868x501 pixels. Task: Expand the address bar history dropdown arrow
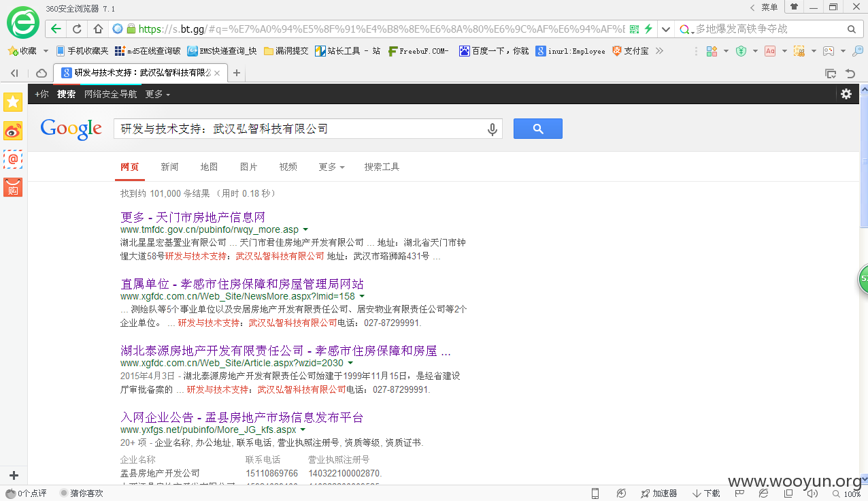(665, 29)
